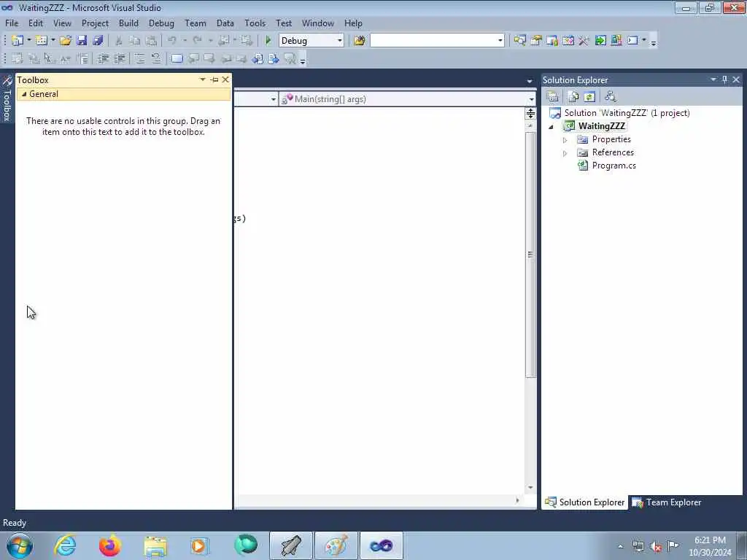747x560 pixels.
Task: Open Properties Window icon in standard toolbar
Action: pos(536,41)
